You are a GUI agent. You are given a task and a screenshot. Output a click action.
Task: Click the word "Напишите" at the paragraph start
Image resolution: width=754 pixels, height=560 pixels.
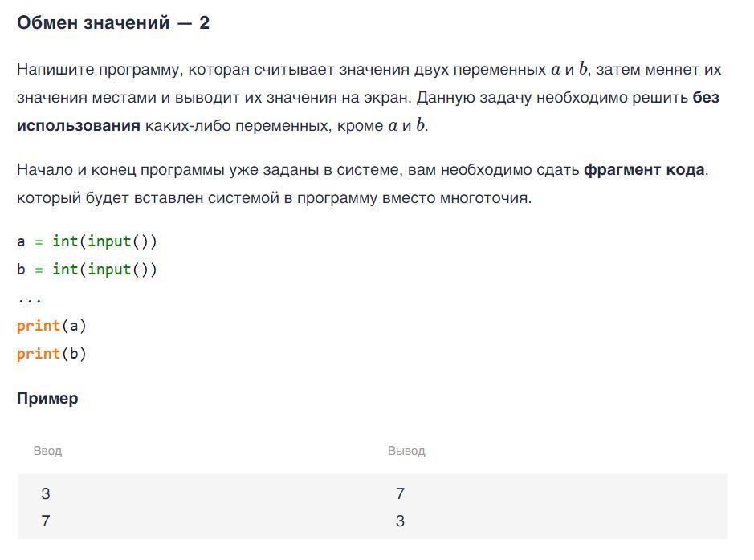point(55,70)
